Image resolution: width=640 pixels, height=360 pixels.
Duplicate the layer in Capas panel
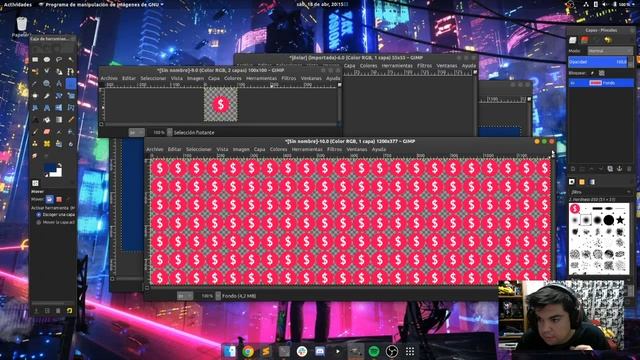click(610, 169)
